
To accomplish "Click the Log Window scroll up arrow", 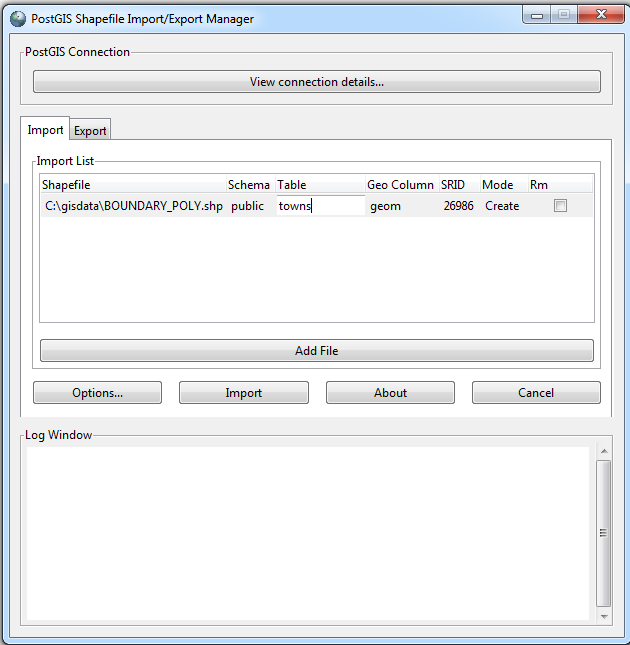I will 604,451.
